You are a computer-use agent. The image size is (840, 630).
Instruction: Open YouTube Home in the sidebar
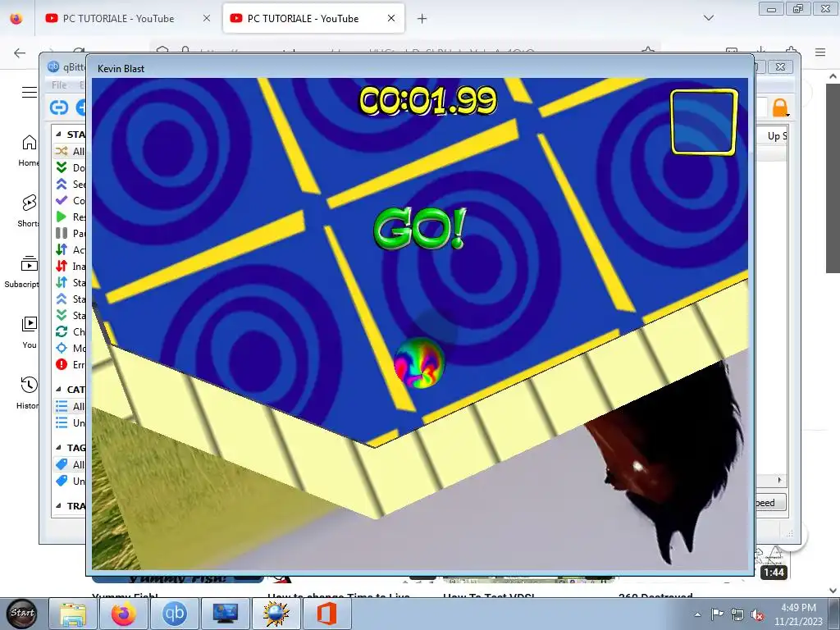point(29,150)
